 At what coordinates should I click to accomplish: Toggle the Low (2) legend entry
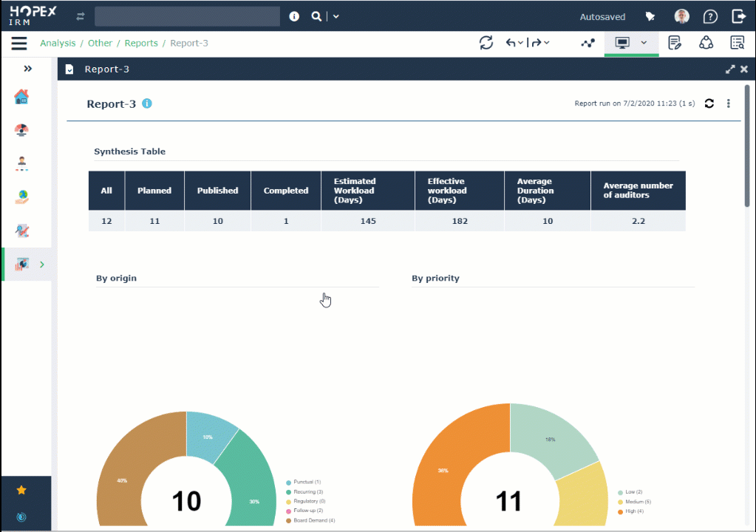coord(630,492)
